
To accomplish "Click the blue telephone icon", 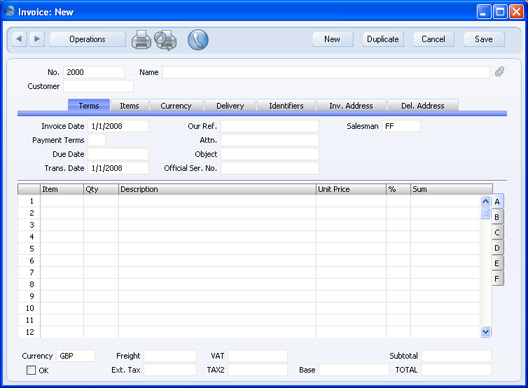I will (198, 40).
